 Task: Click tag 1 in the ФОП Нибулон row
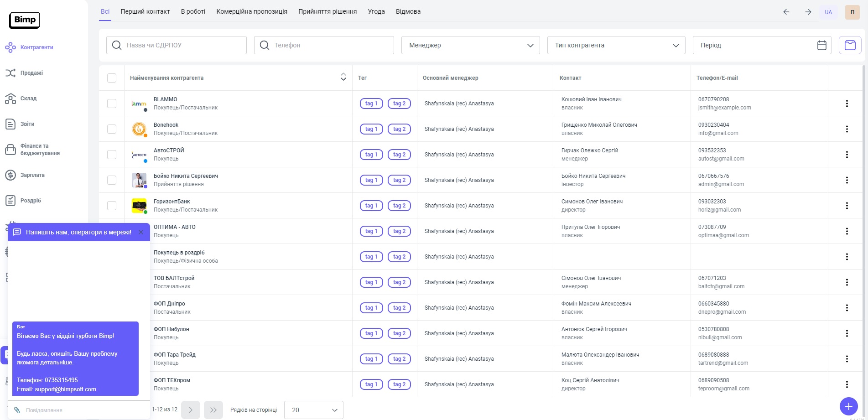click(x=372, y=333)
